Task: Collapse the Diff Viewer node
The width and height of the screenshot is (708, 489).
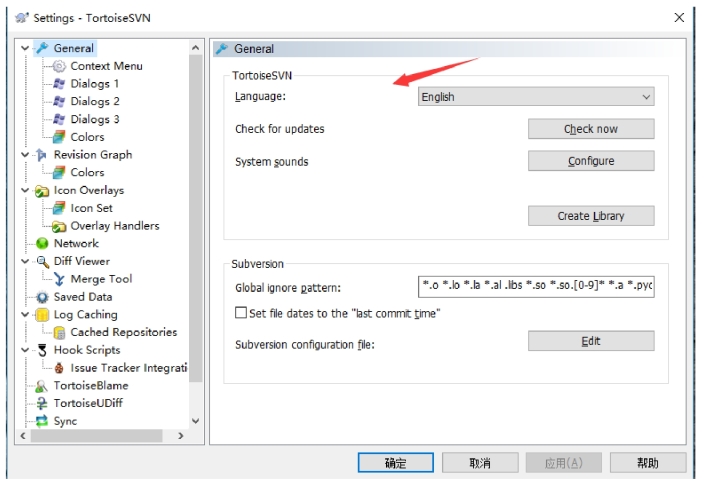Action: (25, 261)
